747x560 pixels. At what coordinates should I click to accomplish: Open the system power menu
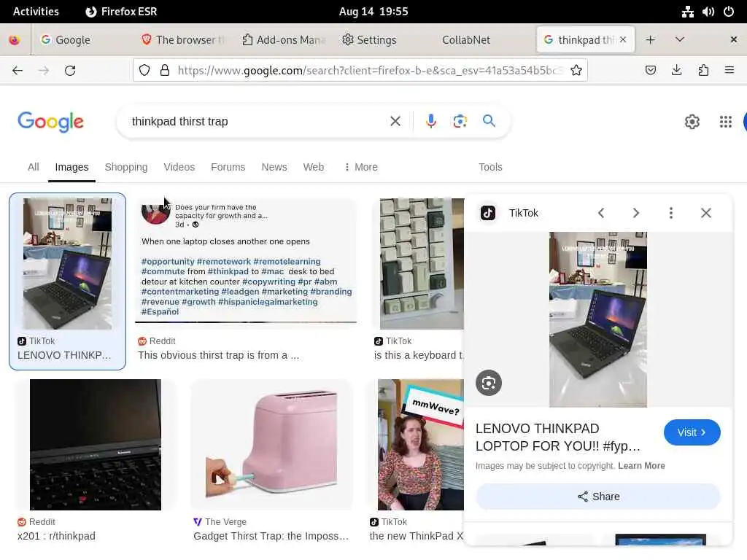pos(729,12)
